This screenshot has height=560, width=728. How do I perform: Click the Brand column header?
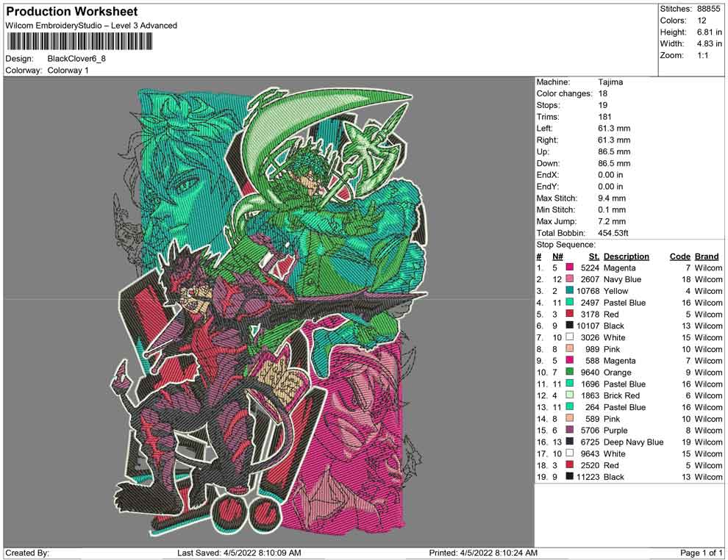pos(707,256)
